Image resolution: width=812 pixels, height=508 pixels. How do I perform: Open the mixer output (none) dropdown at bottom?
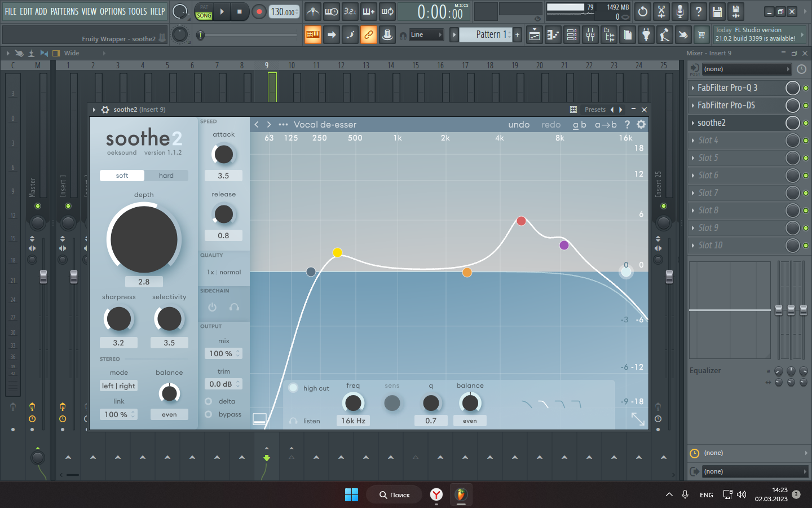pos(754,471)
